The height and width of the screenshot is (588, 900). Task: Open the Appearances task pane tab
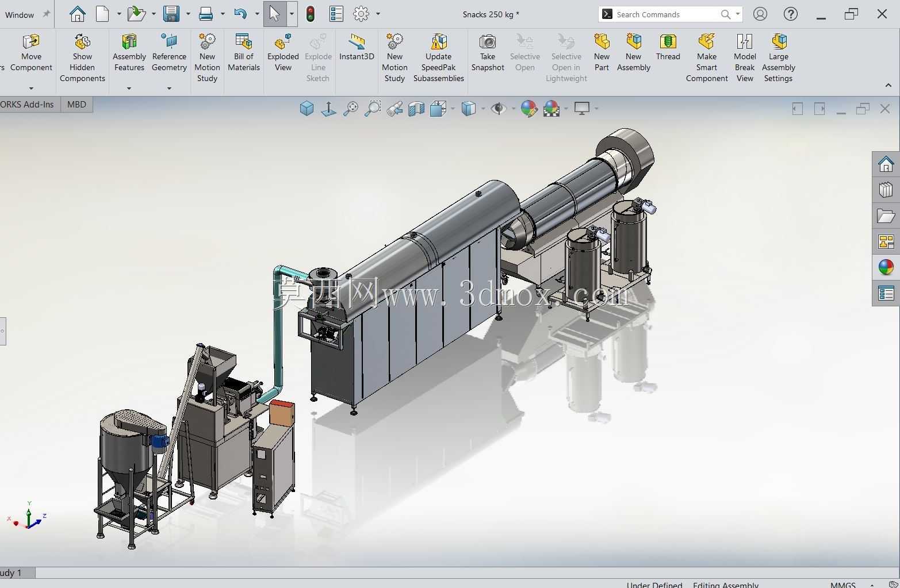tap(886, 267)
